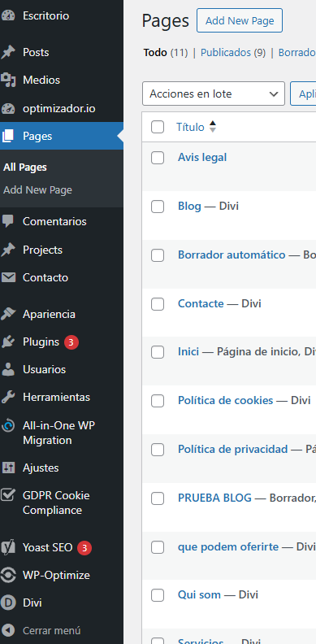
Task: Click the Escritorio dashboard icon
Action: (x=8, y=15)
